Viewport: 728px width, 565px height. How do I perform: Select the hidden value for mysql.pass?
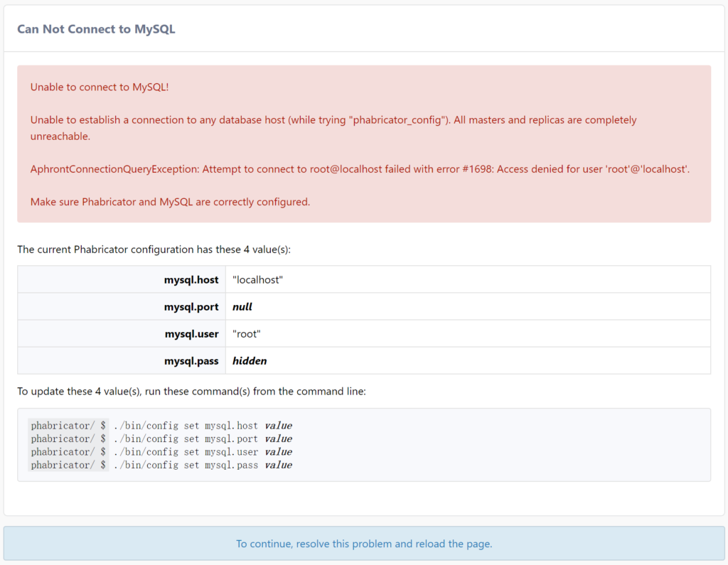pyautogui.click(x=250, y=361)
